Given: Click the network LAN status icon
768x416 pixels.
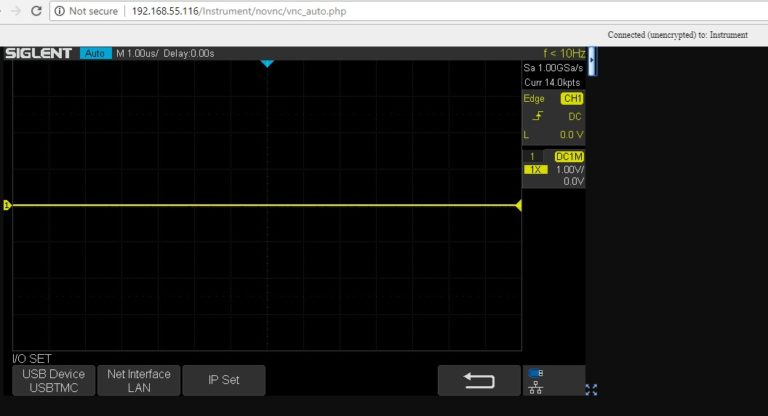Looking at the screenshot, I should coord(537,380).
